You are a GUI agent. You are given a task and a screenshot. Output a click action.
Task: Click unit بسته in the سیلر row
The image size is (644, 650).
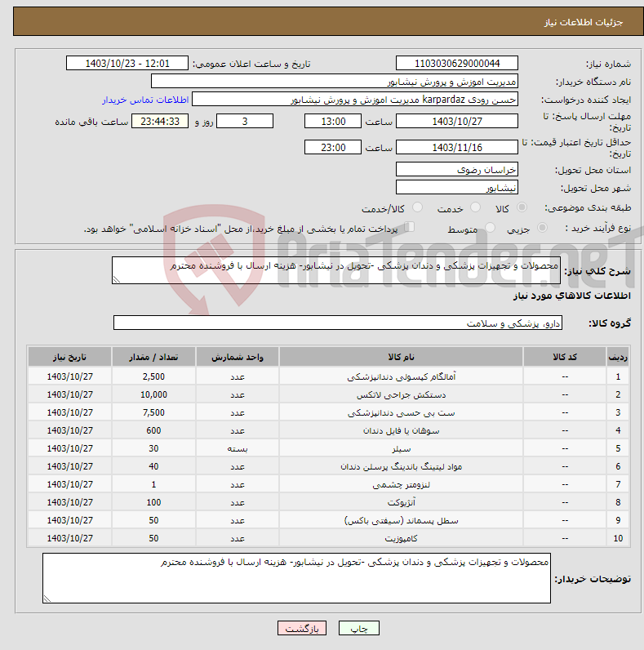coord(238,448)
